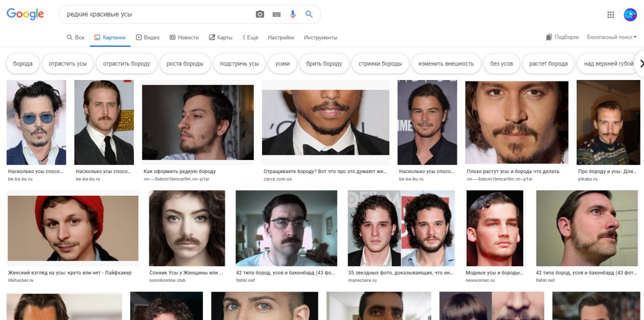
Task: Click the Отращиваете бороду caption link
Action: tap(325, 172)
